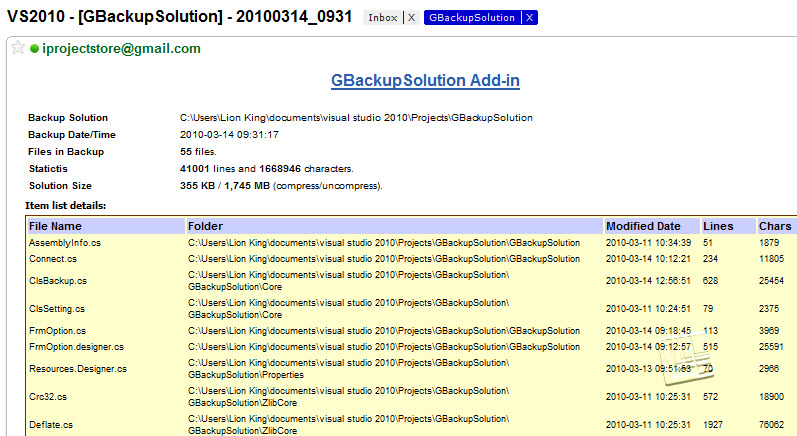
Task: Select file name Resources.Designer.cs
Action: [x=78, y=369]
